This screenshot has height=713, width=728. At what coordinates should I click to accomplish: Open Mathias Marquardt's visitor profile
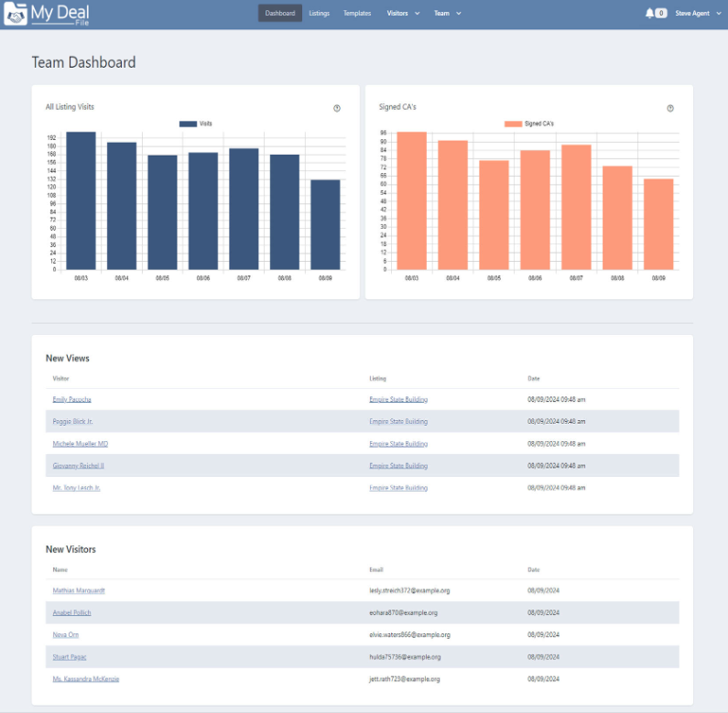coord(79,590)
